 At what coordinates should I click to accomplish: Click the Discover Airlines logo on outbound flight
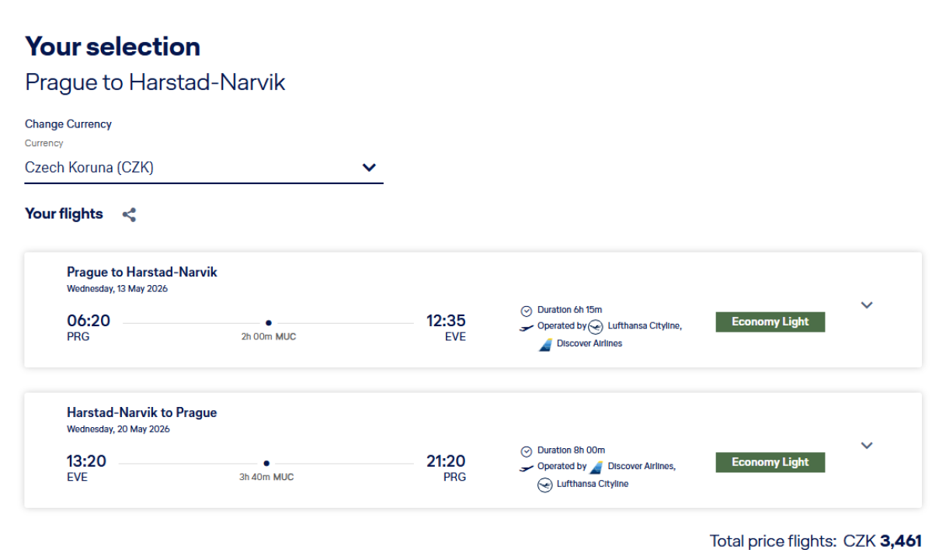545,344
